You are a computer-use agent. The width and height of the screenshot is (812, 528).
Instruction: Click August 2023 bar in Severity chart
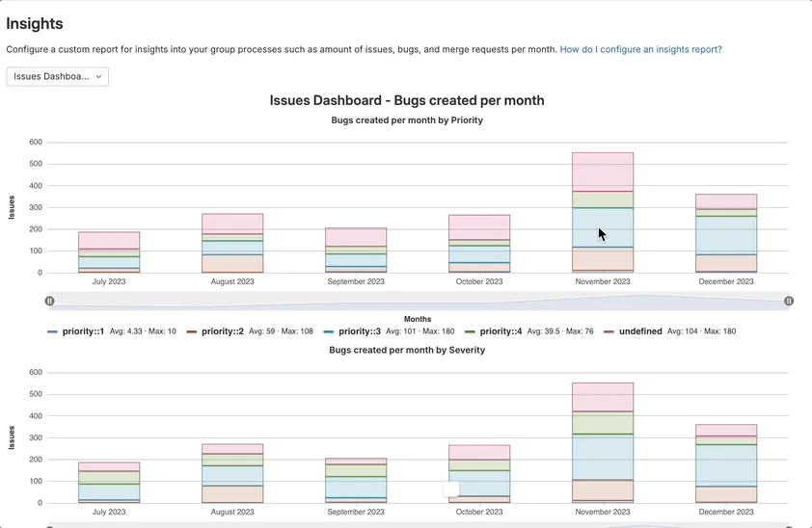click(232, 473)
